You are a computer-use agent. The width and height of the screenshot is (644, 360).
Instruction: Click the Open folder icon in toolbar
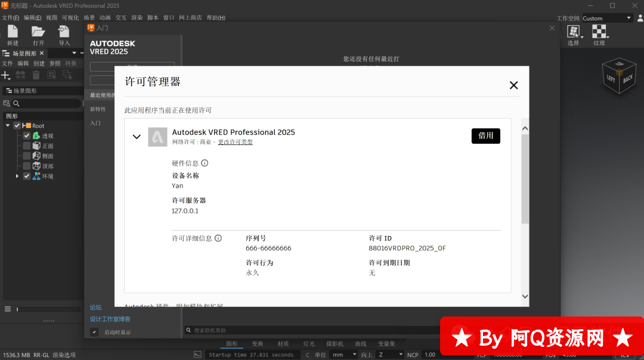(38, 32)
